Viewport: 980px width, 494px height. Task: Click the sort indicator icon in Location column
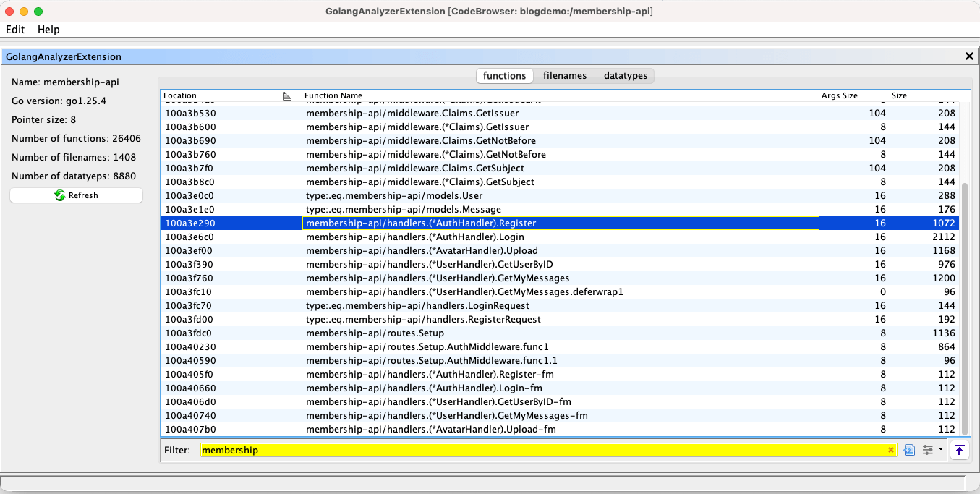287,95
